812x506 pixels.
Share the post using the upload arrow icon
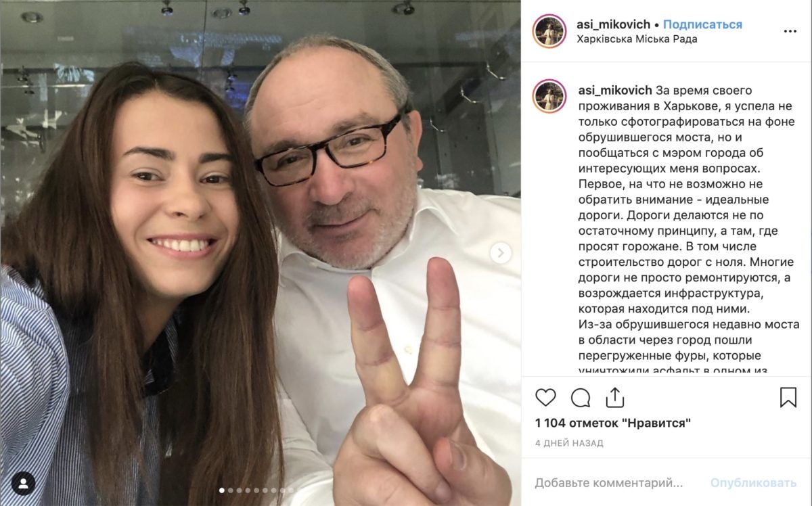(x=614, y=397)
